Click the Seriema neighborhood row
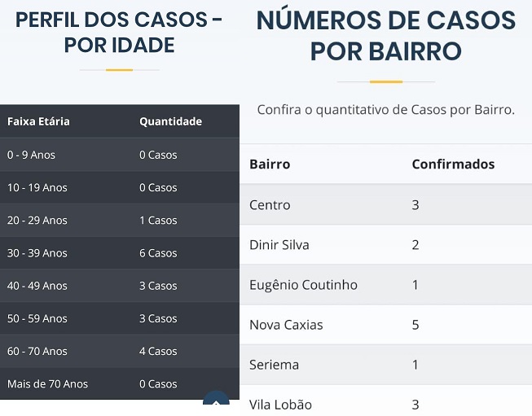This screenshot has width=532, height=416. 386,365
